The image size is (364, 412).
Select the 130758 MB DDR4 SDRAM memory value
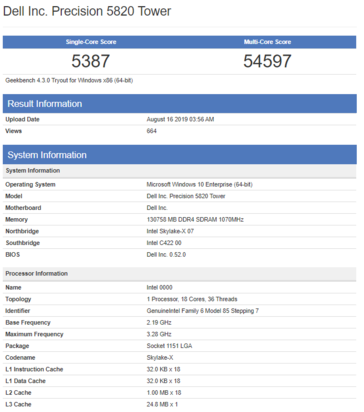[x=195, y=220]
